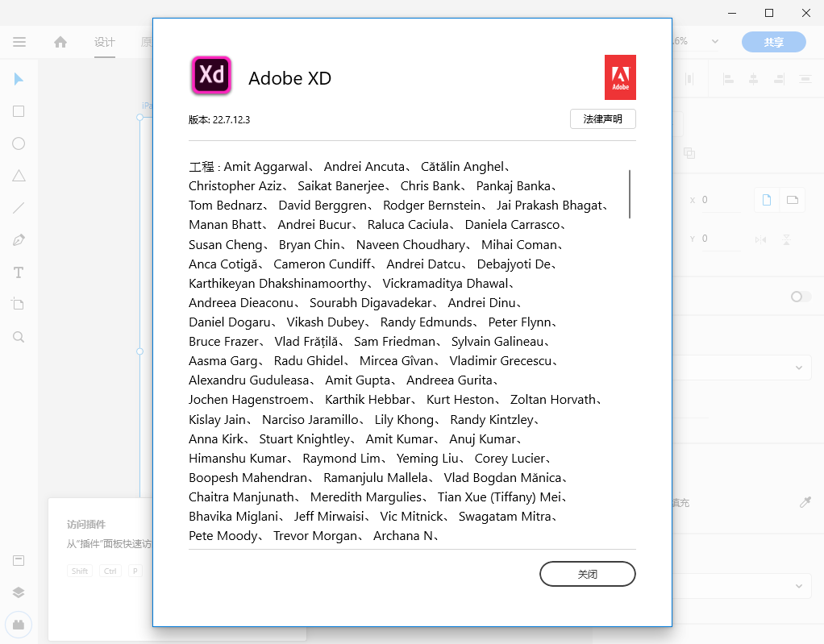Pick the eyedropper color sampler

[805, 502]
